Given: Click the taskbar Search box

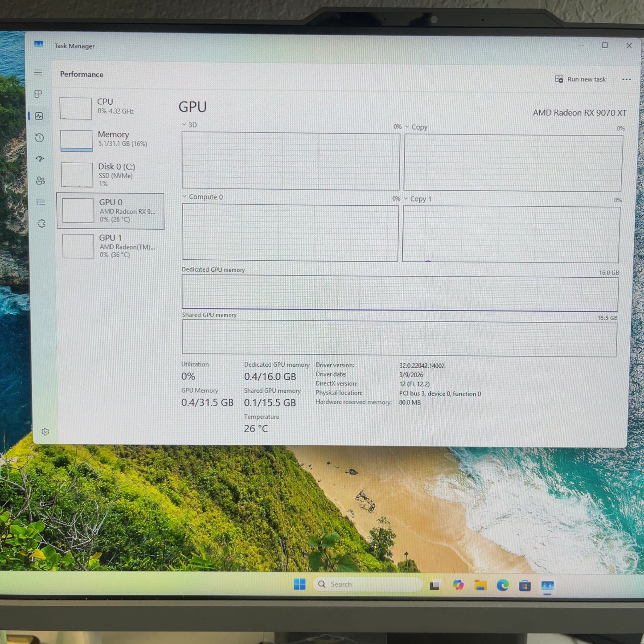Looking at the screenshot, I should click(368, 584).
